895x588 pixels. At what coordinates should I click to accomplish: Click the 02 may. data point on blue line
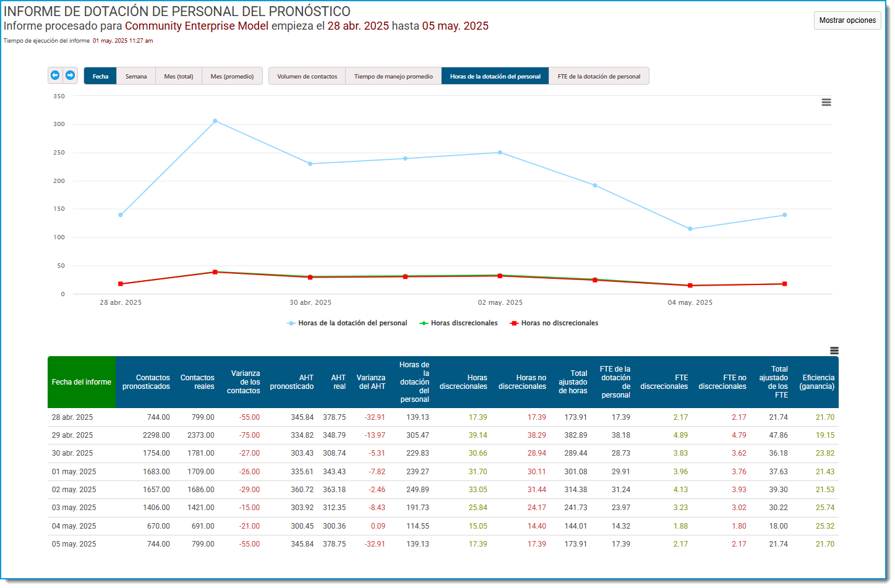coord(500,153)
